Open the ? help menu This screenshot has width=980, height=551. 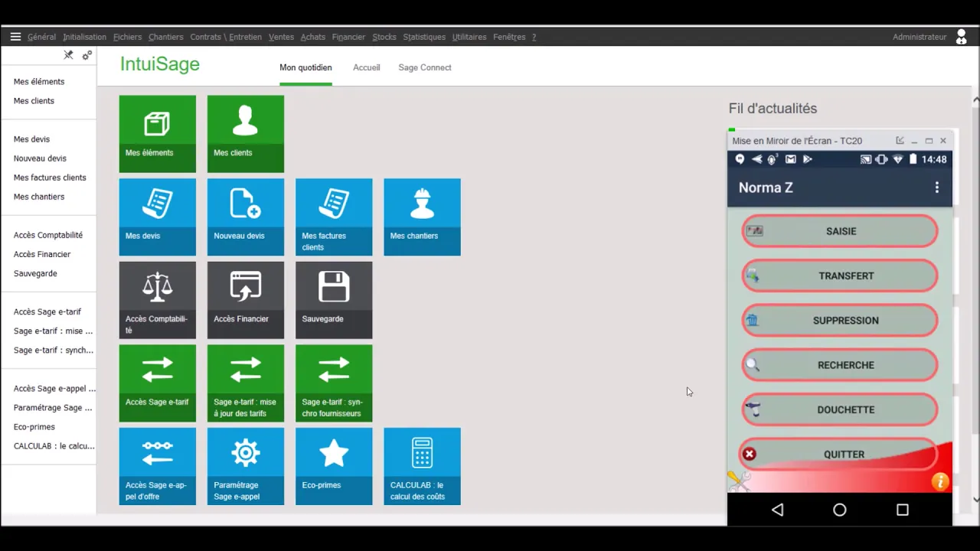(534, 37)
